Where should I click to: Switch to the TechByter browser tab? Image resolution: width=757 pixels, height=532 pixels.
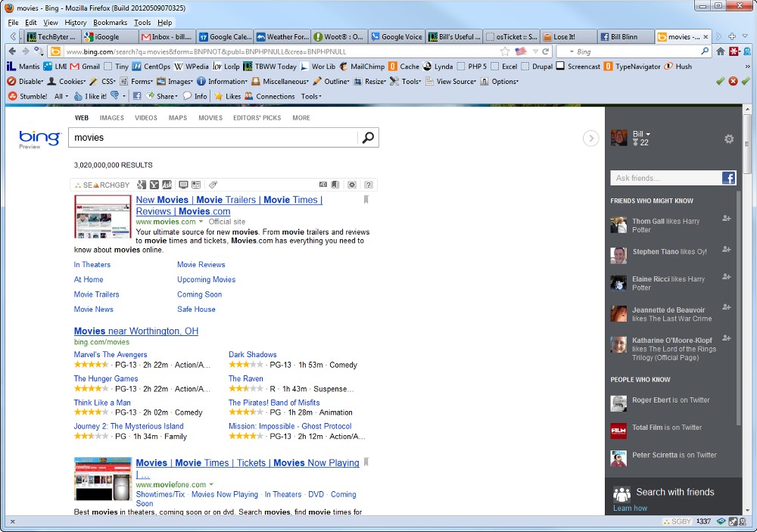click(51, 36)
